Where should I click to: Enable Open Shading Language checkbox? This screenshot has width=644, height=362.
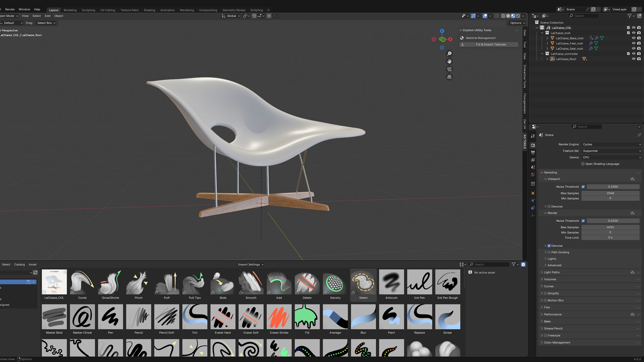coord(583,164)
